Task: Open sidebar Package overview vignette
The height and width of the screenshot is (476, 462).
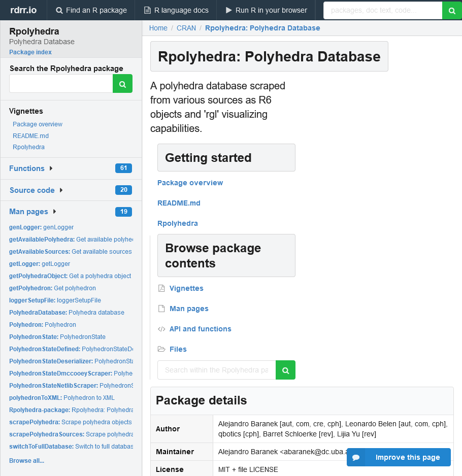Action: click(x=38, y=124)
